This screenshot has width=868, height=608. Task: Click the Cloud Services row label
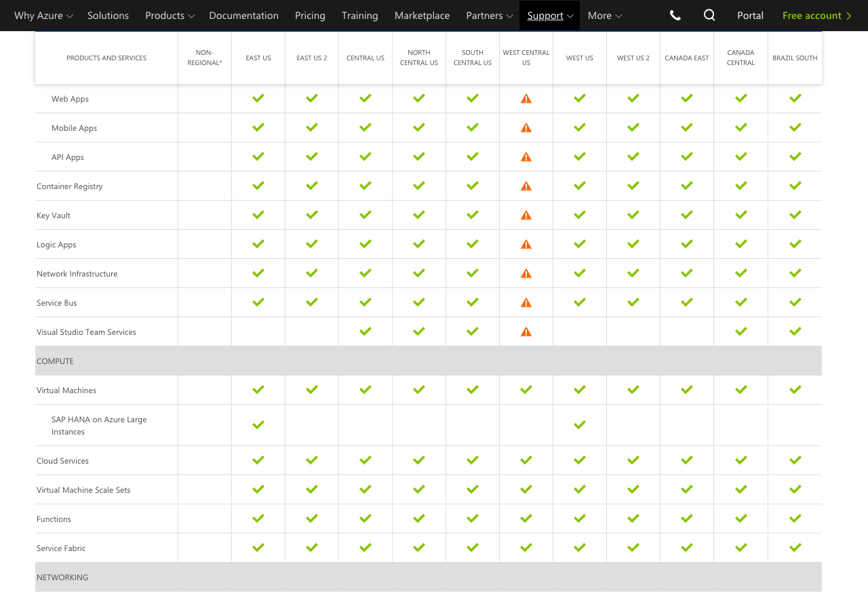pyautogui.click(x=62, y=461)
